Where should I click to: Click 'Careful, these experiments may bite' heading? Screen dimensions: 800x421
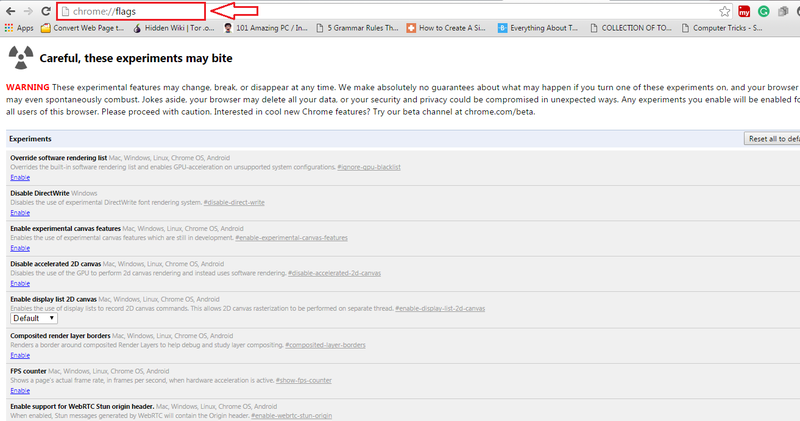[x=136, y=58]
